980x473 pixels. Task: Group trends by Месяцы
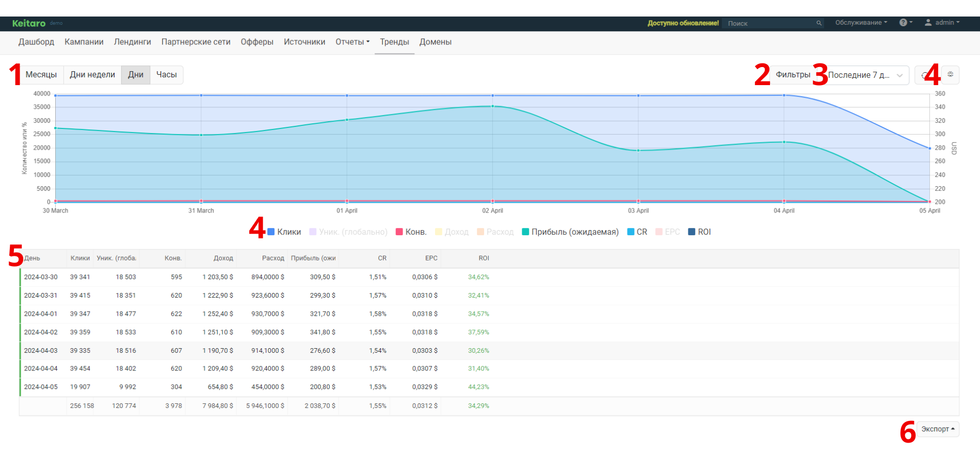41,75
